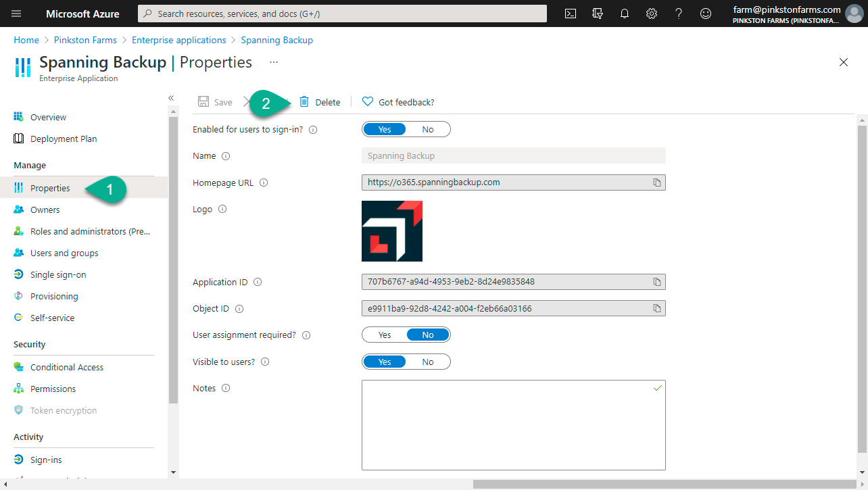
Task: Open Directory and subscription filter icon
Action: coord(598,14)
